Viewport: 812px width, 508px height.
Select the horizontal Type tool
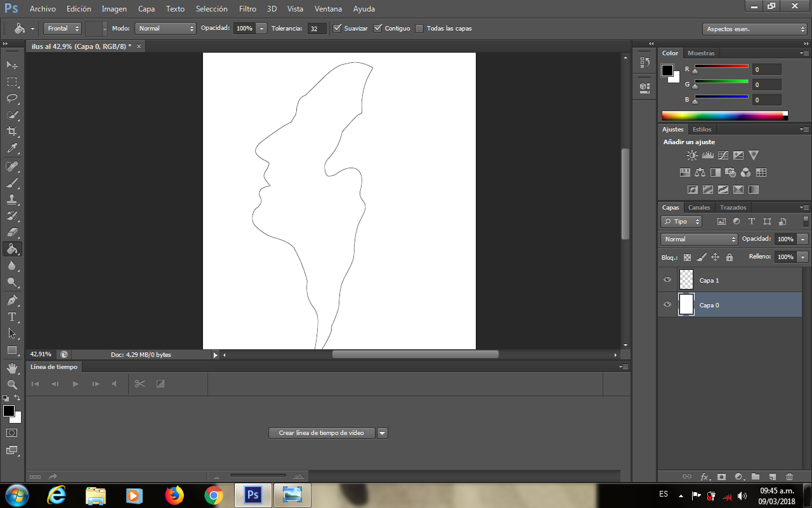(x=12, y=316)
